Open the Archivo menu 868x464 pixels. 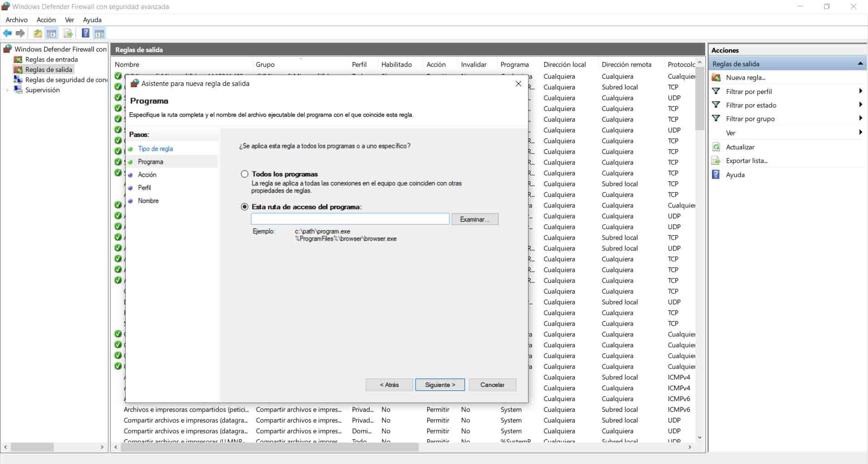(17, 20)
